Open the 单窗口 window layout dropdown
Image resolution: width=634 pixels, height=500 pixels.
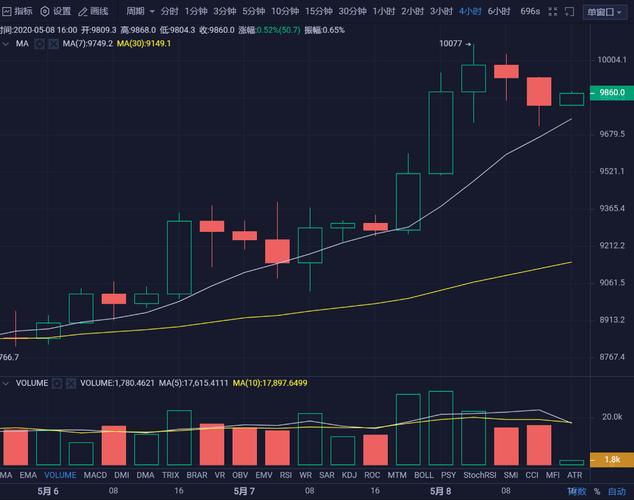607,11
